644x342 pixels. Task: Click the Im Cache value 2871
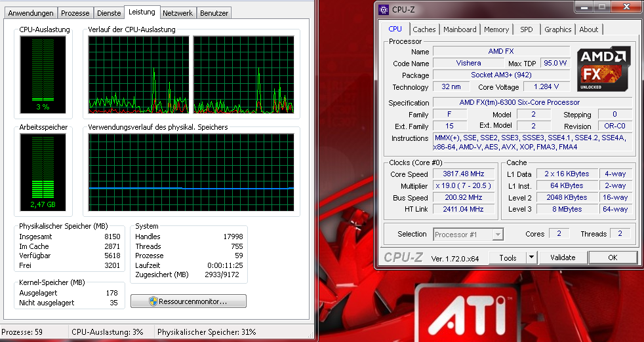(x=112, y=246)
